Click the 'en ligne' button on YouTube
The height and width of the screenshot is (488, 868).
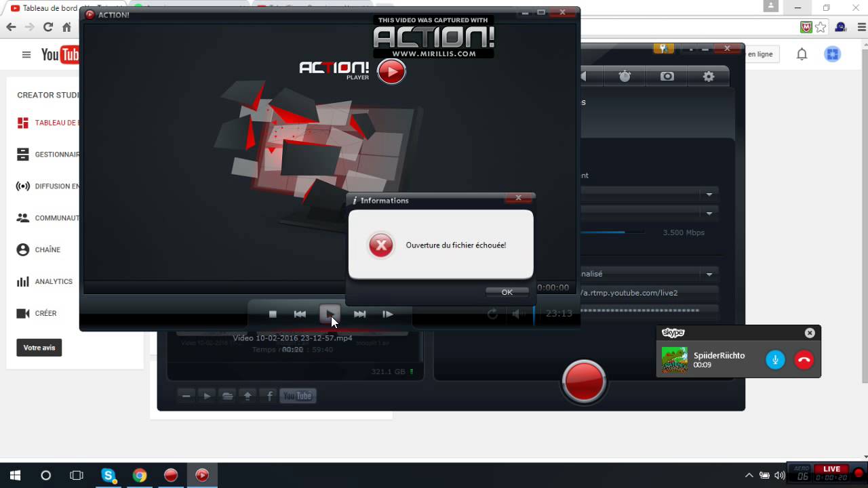pyautogui.click(x=761, y=54)
